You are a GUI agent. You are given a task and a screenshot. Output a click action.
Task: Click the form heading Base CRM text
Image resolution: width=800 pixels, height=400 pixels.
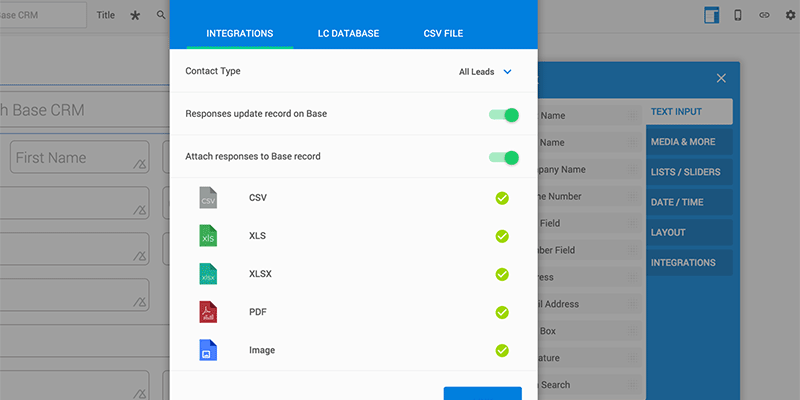point(42,110)
